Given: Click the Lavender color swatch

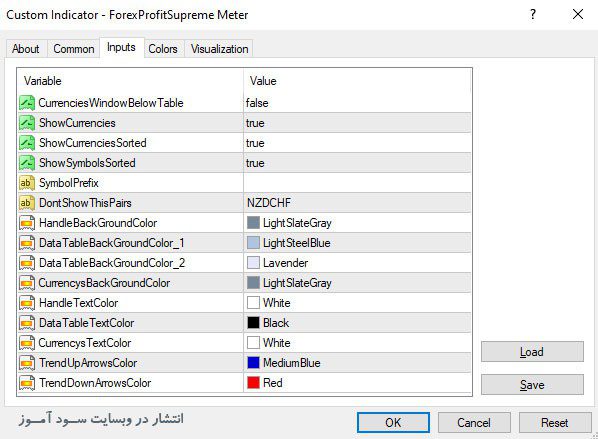Looking at the screenshot, I should pyautogui.click(x=253, y=263).
